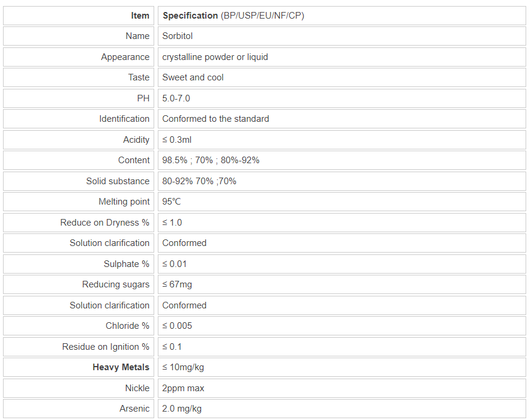
Task: Click the "≤ 67mg" reducing sugars value
Action: click(177, 284)
